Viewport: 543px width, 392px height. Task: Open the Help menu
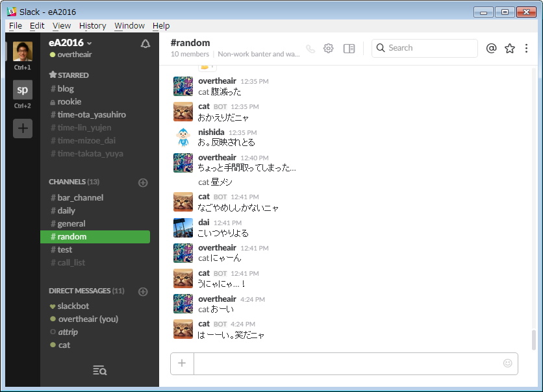point(161,25)
